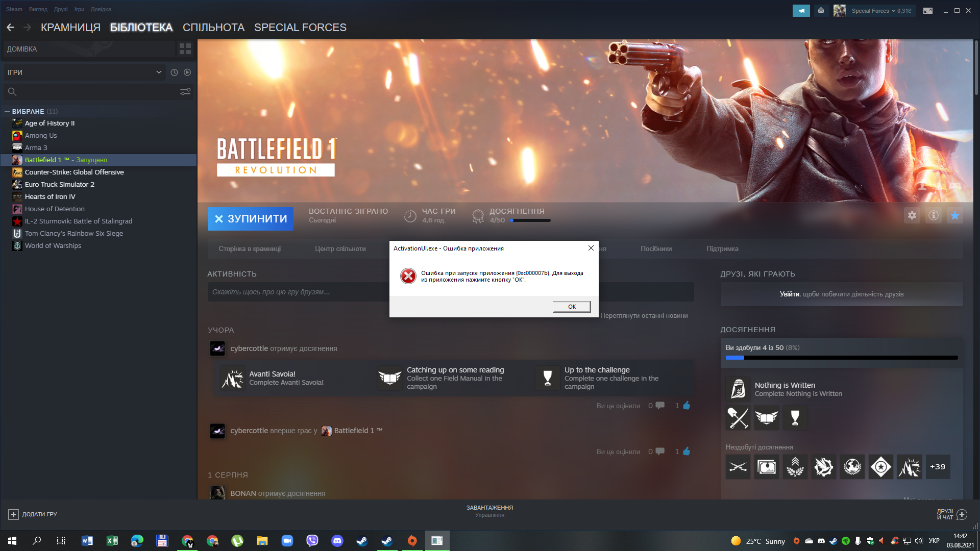Open Up to the challenge trophy icon
Screen dimensions: 980x551
(548, 378)
